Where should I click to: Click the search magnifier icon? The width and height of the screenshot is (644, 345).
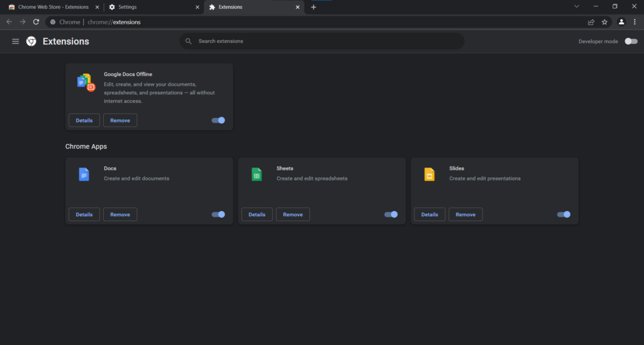[x=189, y=41]
